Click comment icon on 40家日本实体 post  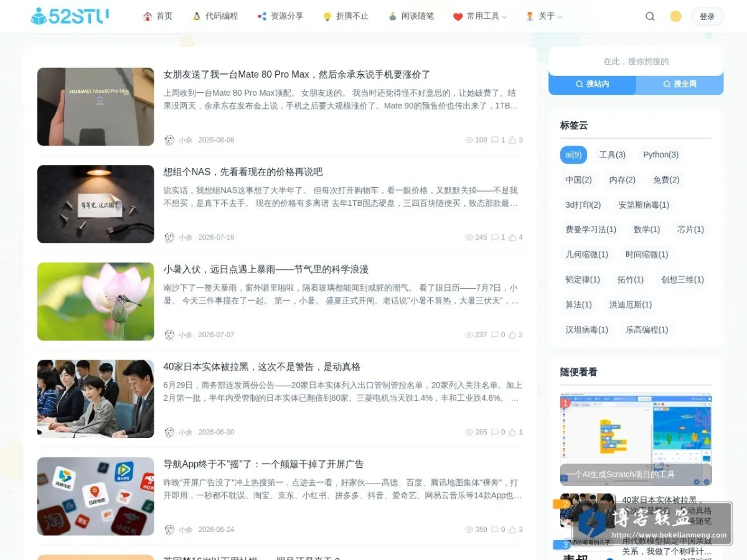[495, 432]
